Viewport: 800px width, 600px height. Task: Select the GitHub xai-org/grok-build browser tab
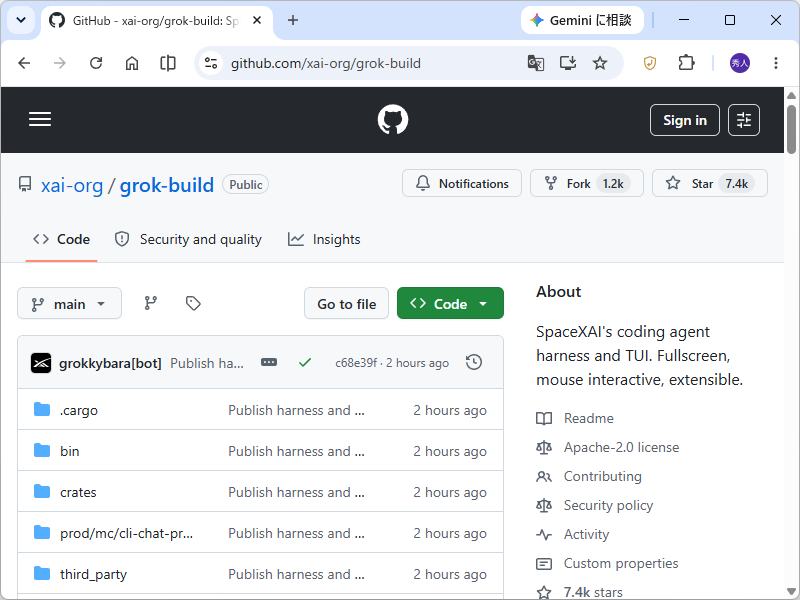[x=156, y=20]
